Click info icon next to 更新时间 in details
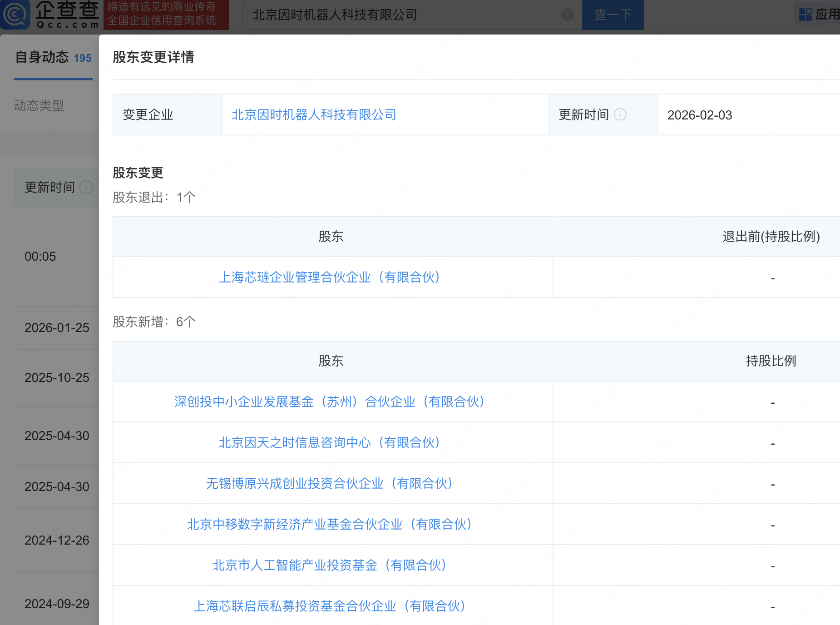The image size is (840, 625). [x=620, y=114]
